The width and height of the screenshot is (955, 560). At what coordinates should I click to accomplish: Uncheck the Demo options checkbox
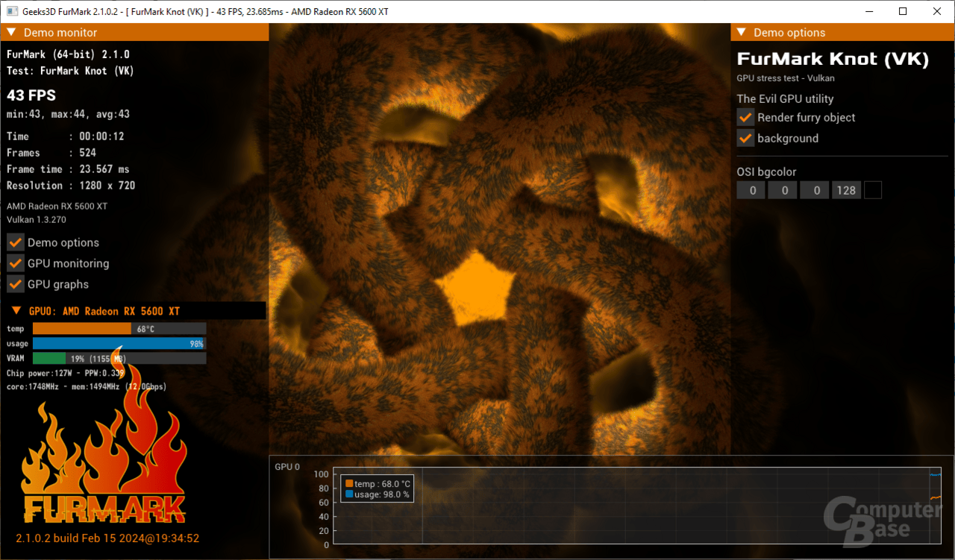coord(16,242)
